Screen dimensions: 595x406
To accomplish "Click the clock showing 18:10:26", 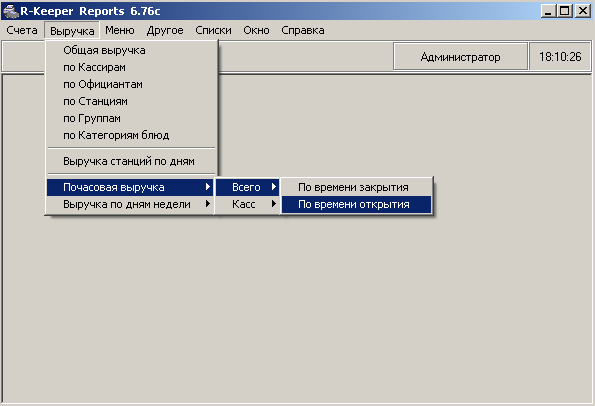I will 560,57.
